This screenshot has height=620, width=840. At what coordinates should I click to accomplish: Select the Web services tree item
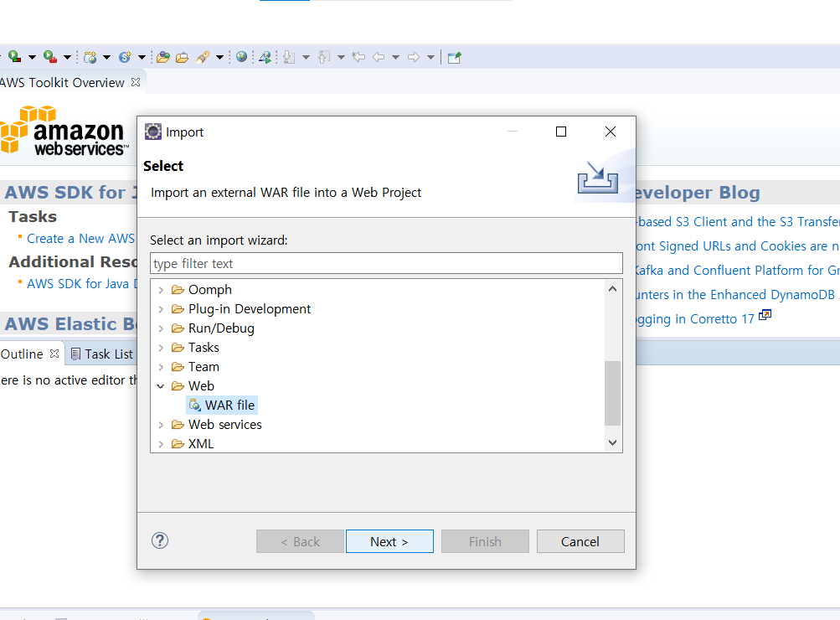[217, 425]
